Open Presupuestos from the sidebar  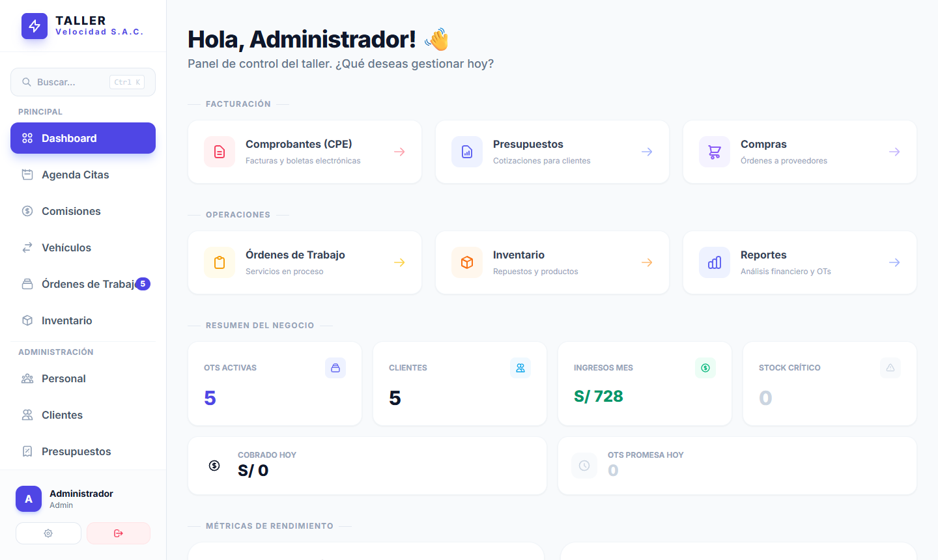click(x=83, y=451)
